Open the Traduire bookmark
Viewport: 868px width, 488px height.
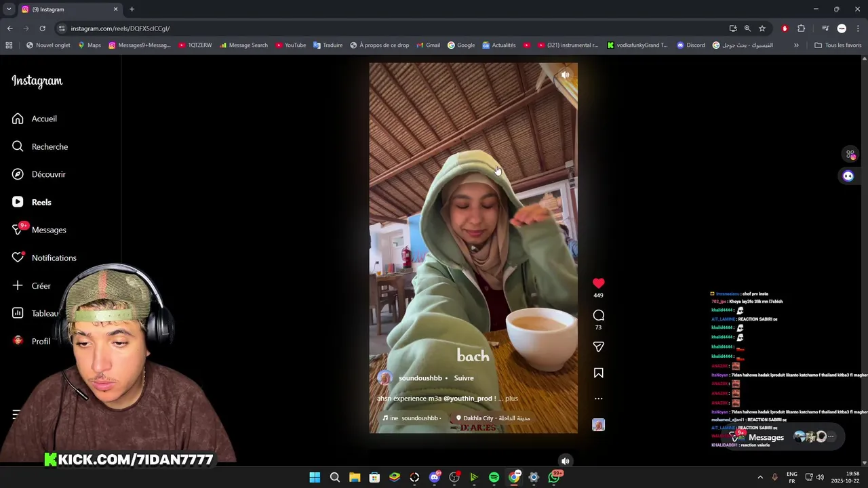328,45
